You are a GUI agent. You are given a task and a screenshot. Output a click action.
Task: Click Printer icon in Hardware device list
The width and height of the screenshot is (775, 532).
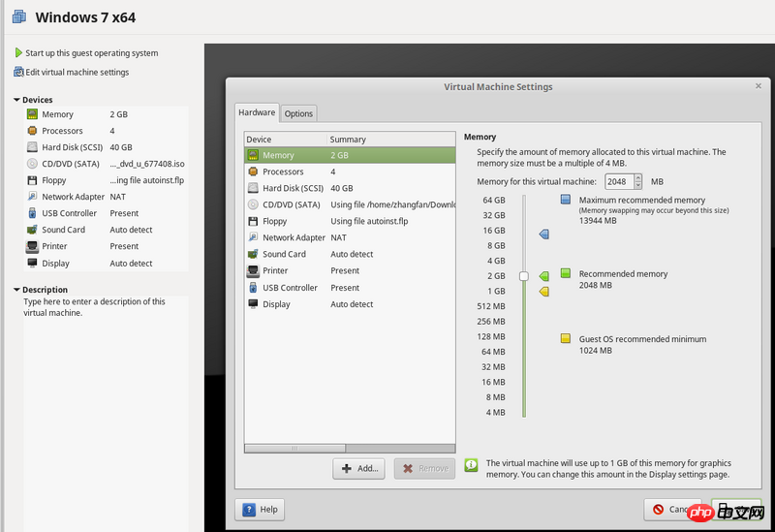(253, 271)
